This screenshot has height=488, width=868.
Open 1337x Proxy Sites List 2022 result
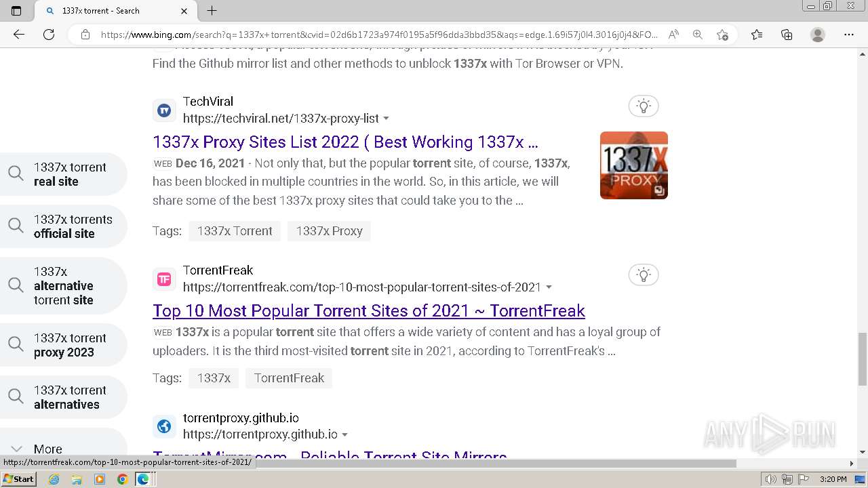[x=345, y=142]
